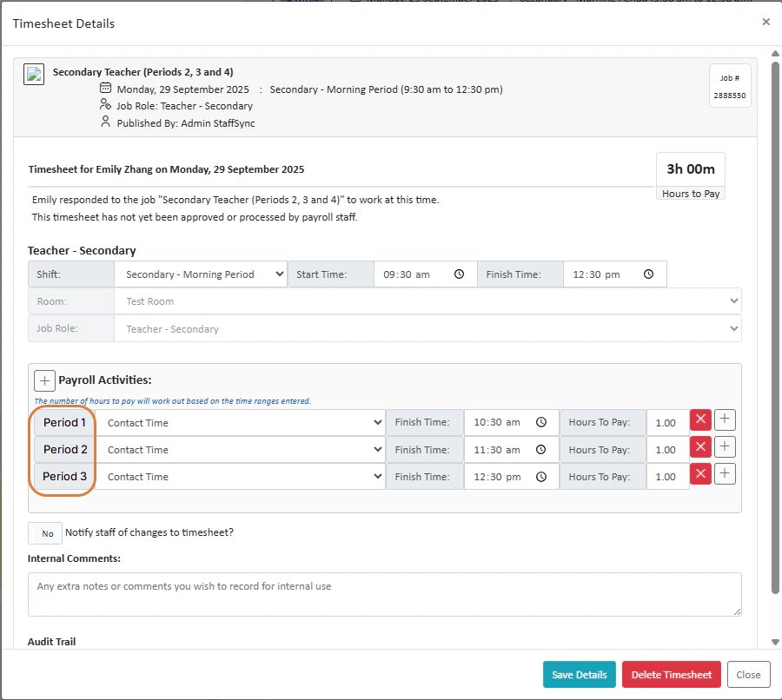Expand the Job Role dropdown
The image size is (782, 700).
pos(427,328)
